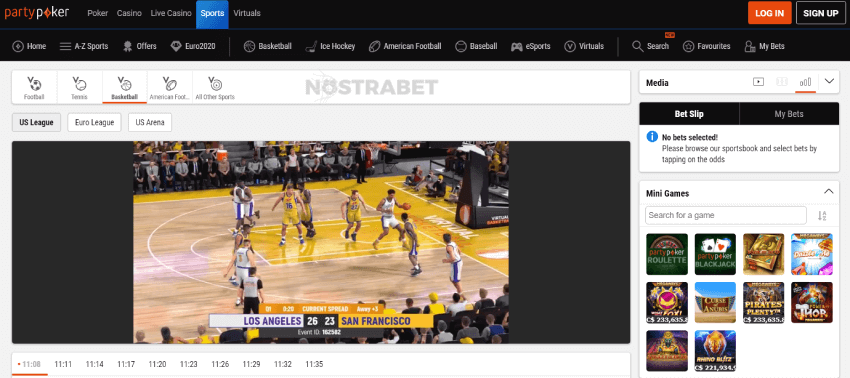Select the 11:20 event time marker

click(157, 364)
